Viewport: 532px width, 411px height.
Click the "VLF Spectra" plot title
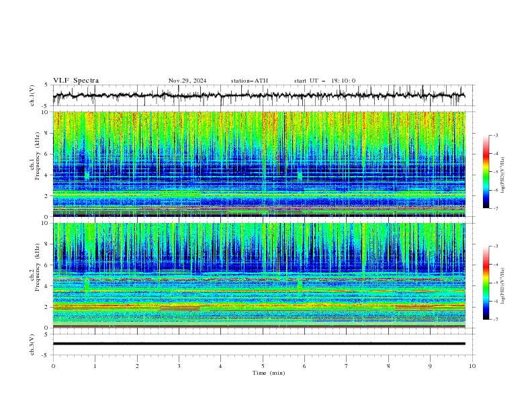(76, 81)
